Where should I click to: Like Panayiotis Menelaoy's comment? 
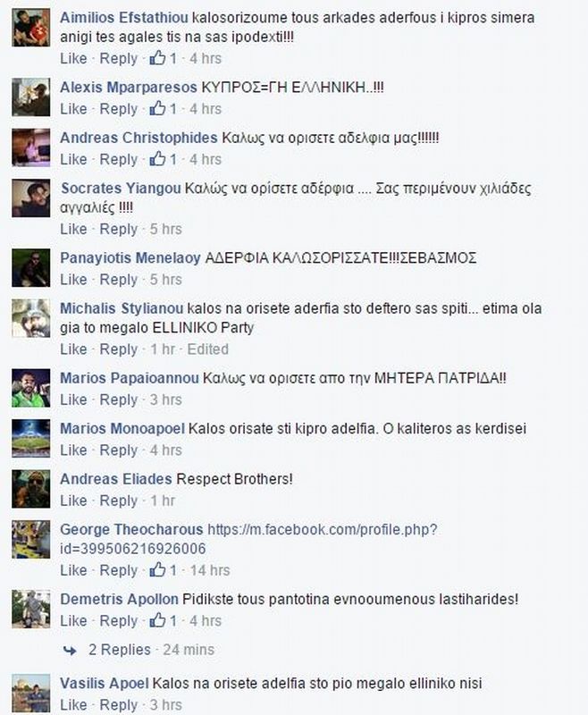[x=73, y=280]
